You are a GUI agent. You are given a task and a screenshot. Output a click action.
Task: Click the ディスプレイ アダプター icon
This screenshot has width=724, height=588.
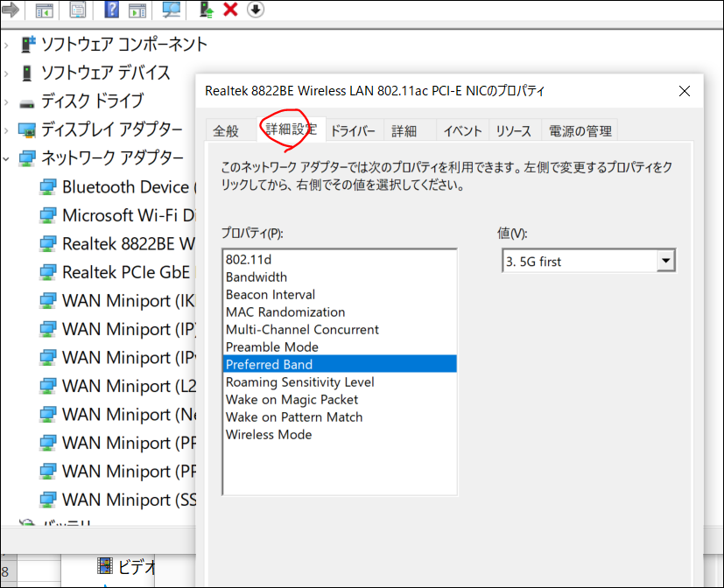pyautogui.click(x=27, y=130)
